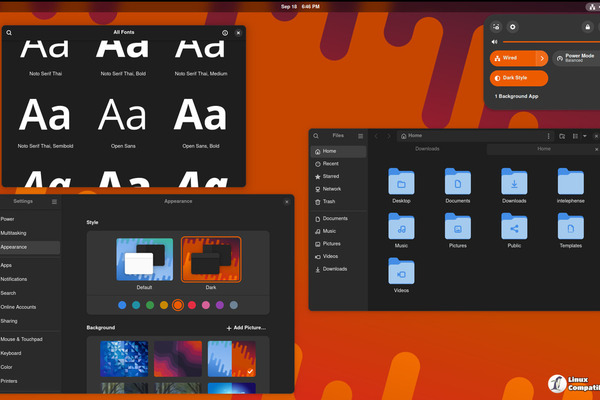The height and width of the screenshot is (400, 600).
Task: Choose the green accent color swatch
Action: click(x=150, y=304)
